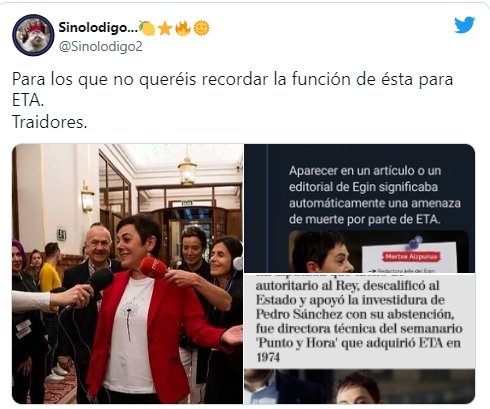Click the blue Twitter bird logo
Image resolution: width=490 pixels, height=409 pixels.
(x=464, y=25)
